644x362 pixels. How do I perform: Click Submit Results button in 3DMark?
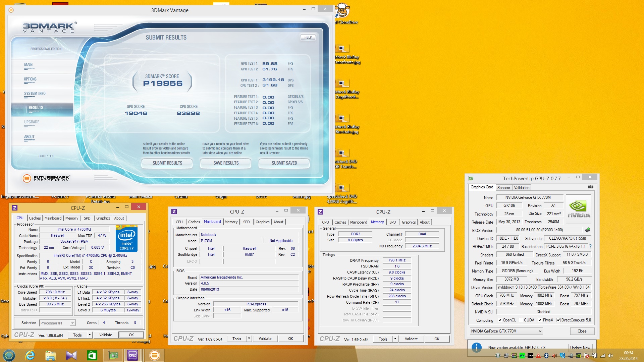point(167,163)
